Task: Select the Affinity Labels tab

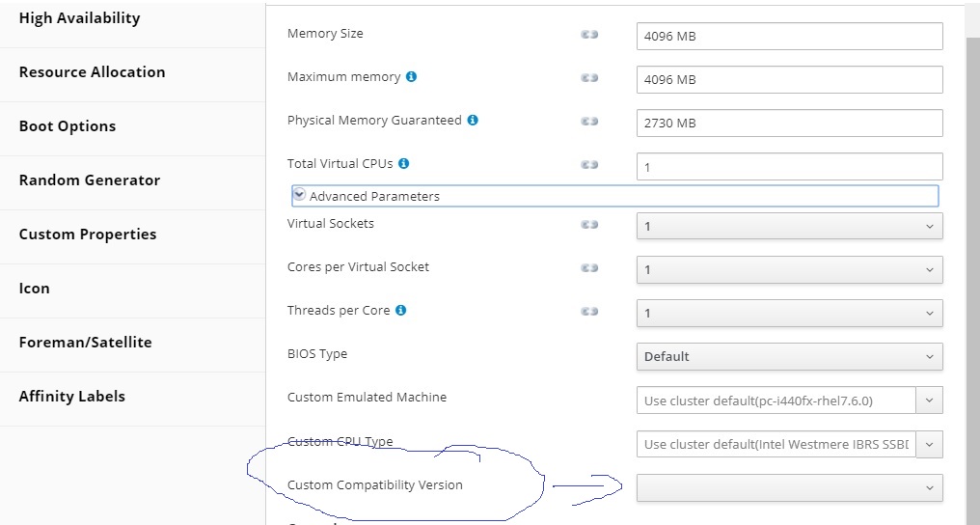Action: point(72,397)
